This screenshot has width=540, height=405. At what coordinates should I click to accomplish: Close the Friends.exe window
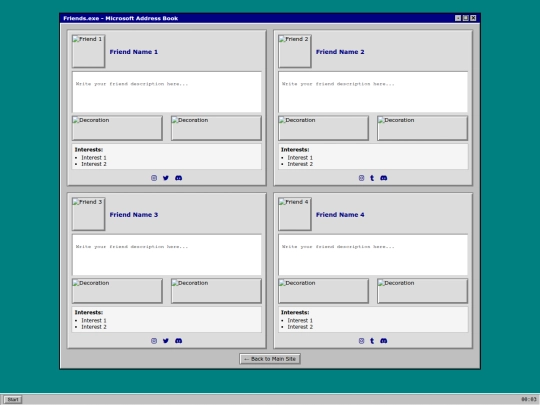[x=473, y=18]
